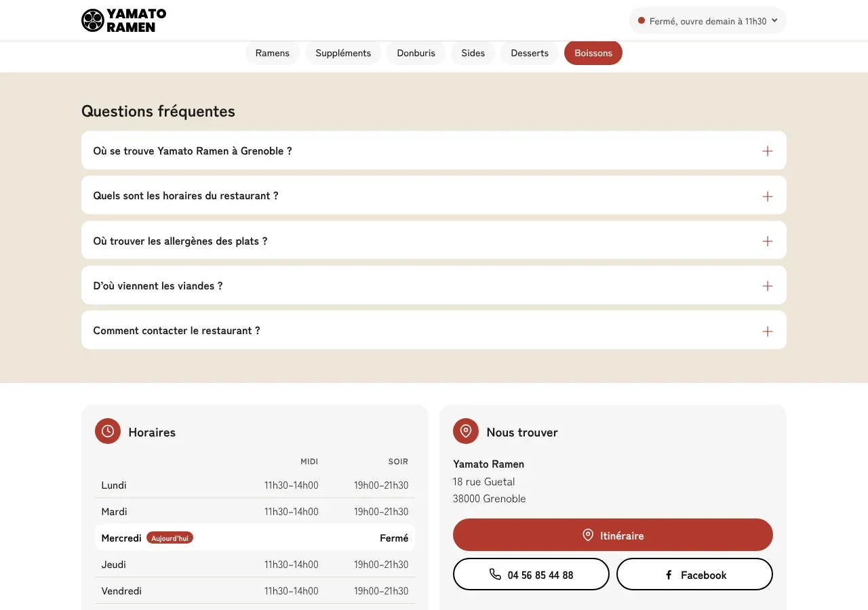Viewport: 868px width, 610px height.
Task: Expand 'Où trouver les allergènes des plats ?'
Action: (434, 241)
